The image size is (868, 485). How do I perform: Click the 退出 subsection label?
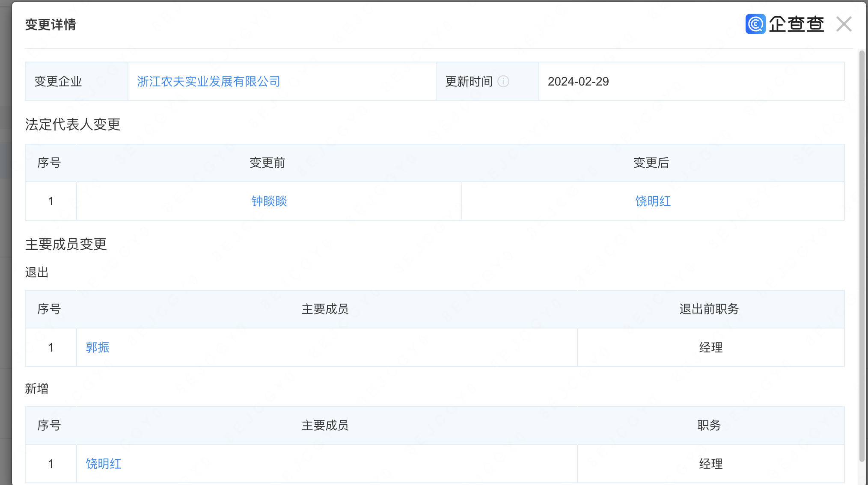coord(37,272)
